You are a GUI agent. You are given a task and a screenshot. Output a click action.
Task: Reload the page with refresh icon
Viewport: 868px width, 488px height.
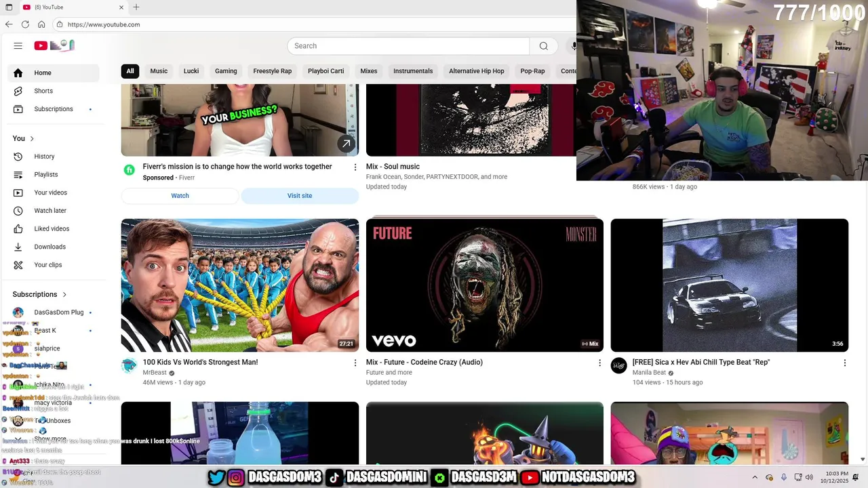click(25, 24)
